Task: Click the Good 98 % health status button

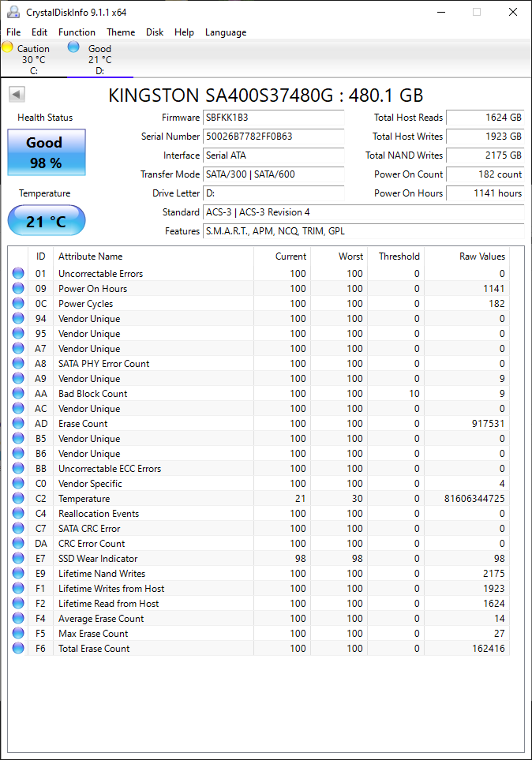Action: pyautogui.click(x=47, y=152)
